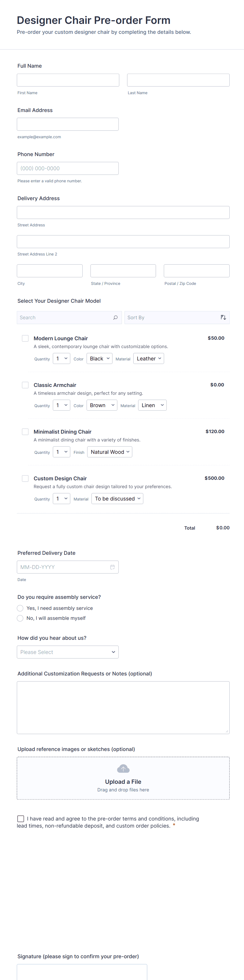
Task: Click the search magnifier icon
Action: [x=115, y=318]
